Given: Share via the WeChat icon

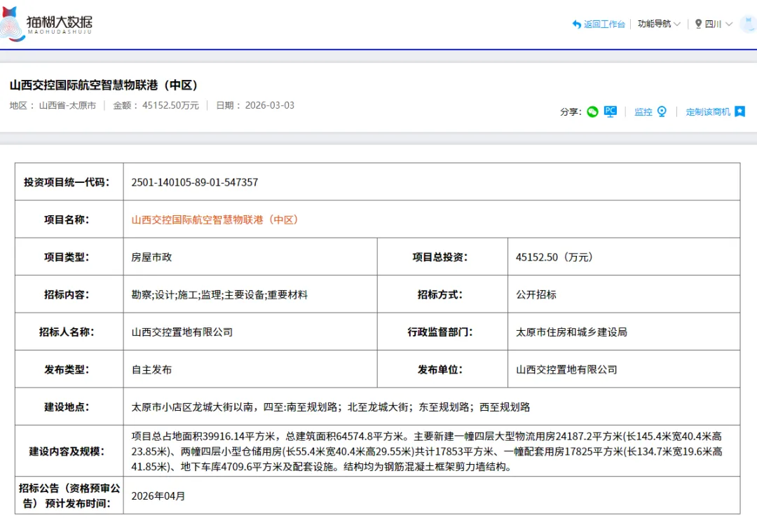Looking at the screenshot, I should 592,112.
